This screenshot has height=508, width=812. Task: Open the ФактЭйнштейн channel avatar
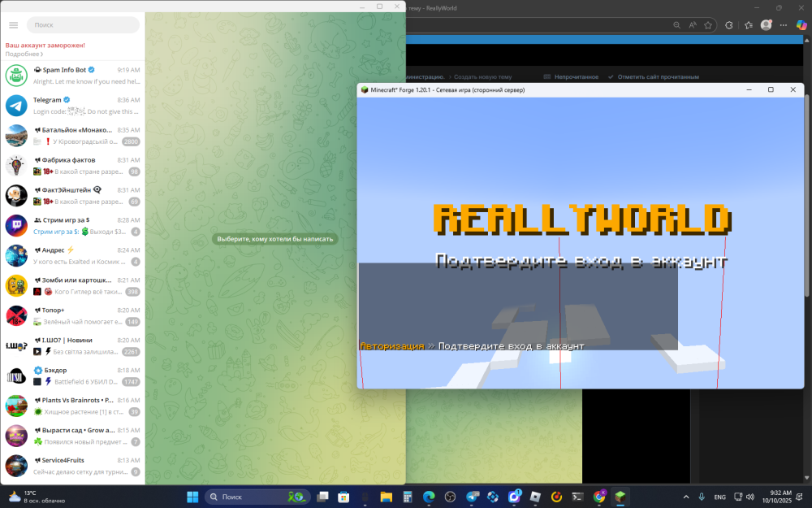click(16, 196)
